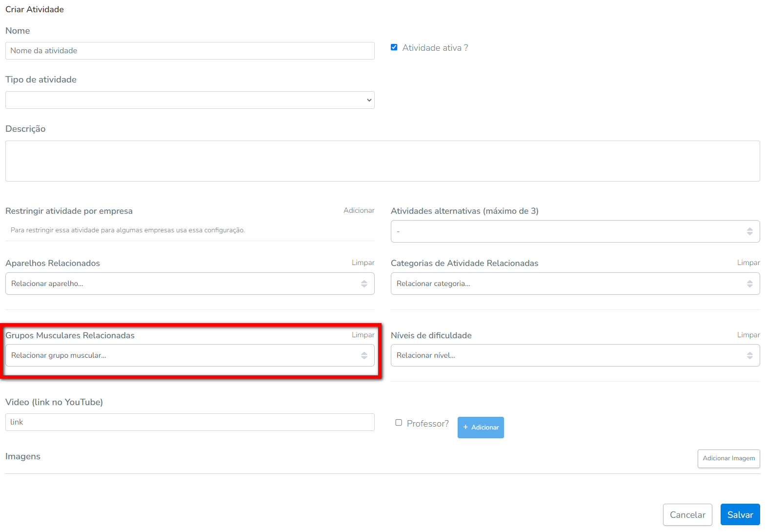Viewport: 766px width, 532px height.
Task: Open the Relacionar categoria dropdown
Action: [x=575, y=284]
